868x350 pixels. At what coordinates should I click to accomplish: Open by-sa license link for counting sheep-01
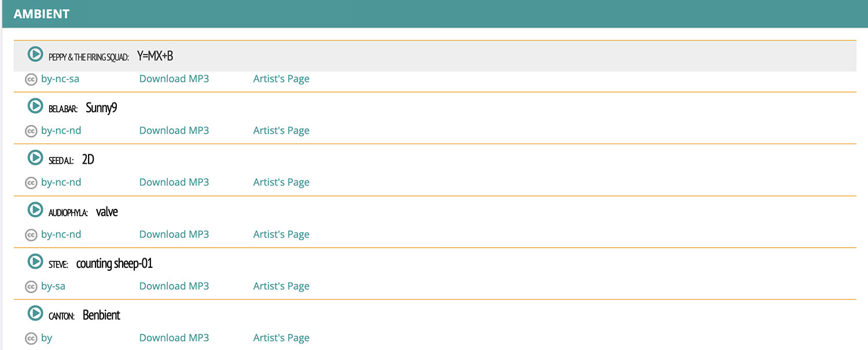click(x=53, y=286)
